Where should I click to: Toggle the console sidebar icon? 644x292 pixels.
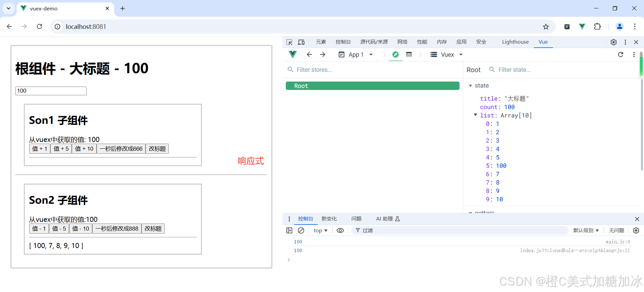(289, 230)
